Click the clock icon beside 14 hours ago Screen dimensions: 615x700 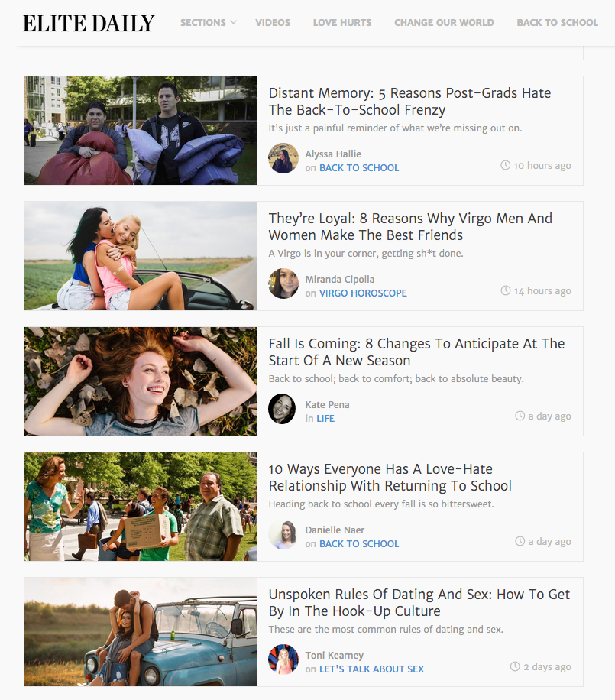[x=505, y=290]
